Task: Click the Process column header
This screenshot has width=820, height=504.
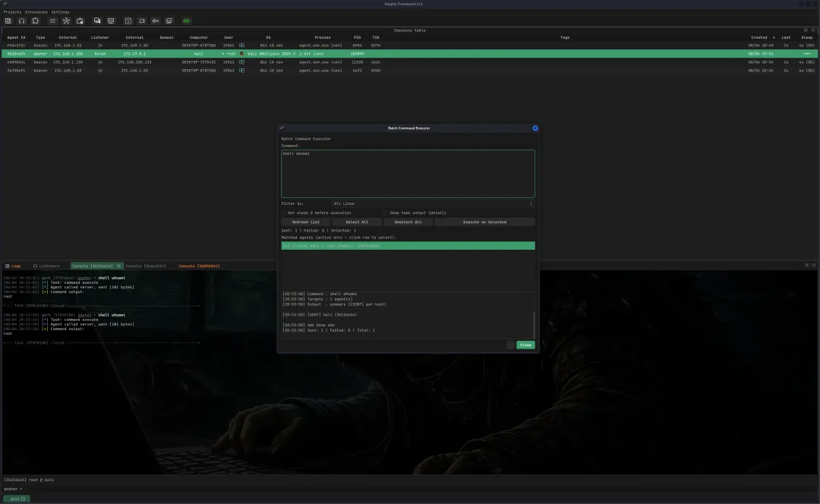Action: (323, 38)
